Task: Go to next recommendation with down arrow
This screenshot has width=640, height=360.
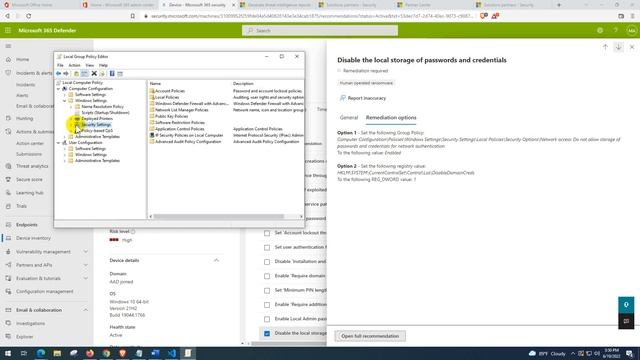Action: coord(618,47)
